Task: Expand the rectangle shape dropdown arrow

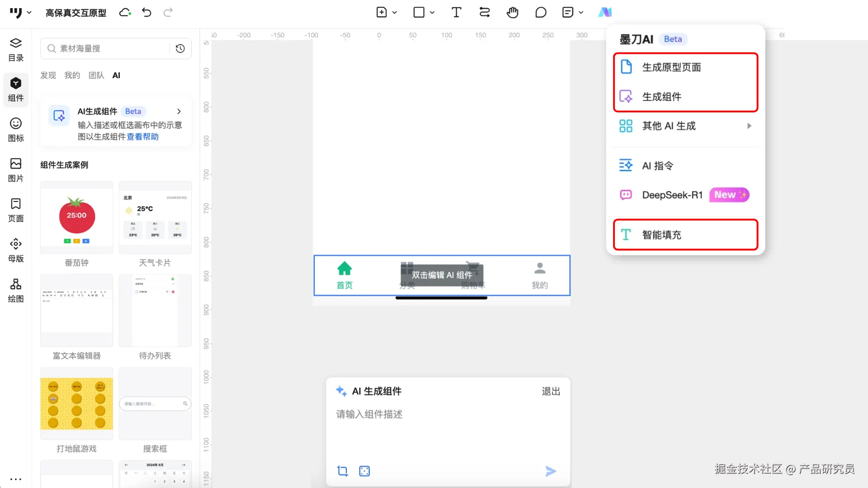Action: [432, 13]
